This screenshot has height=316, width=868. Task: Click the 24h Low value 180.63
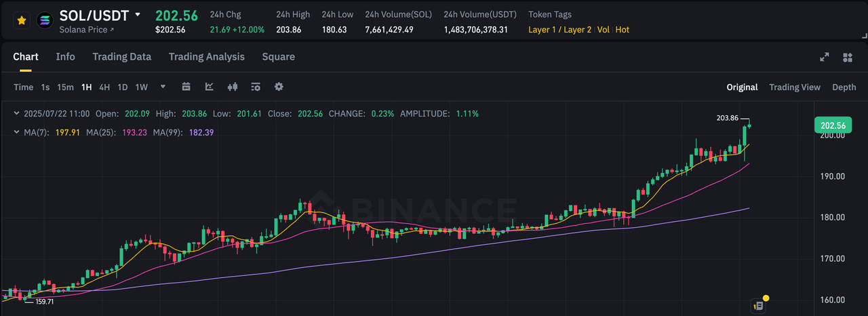[334, 30]
